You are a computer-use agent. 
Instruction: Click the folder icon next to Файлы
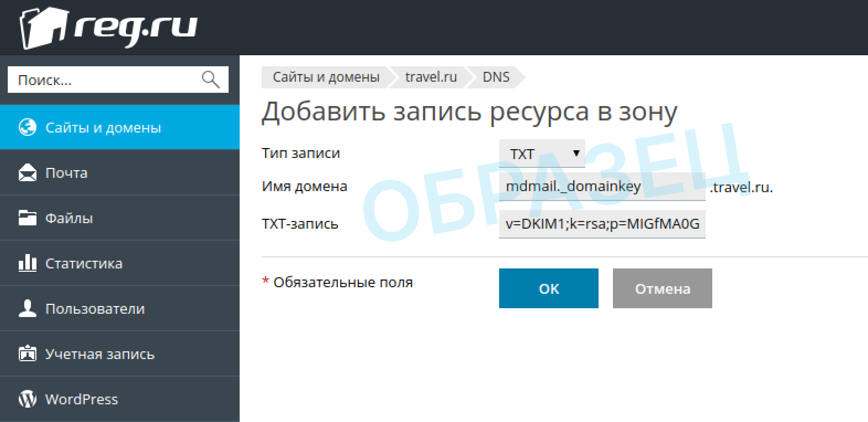click(x=28, y=218)
